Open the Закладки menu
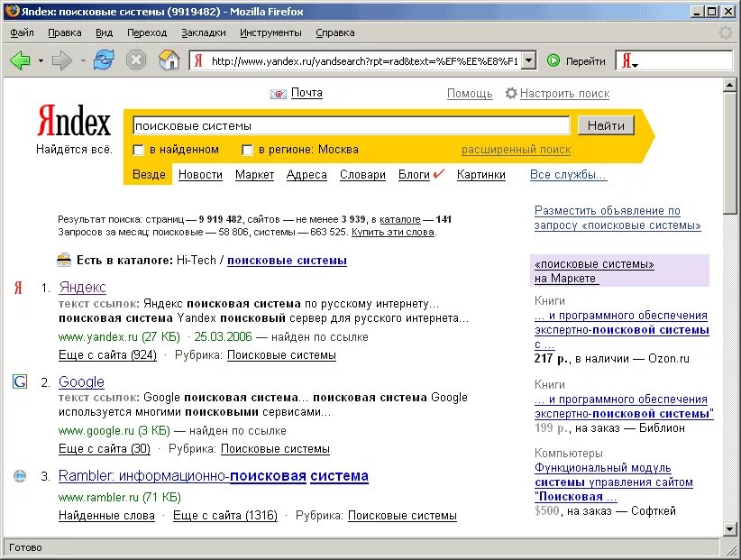The height and width of the screenshot is (560, 741). (204, 32)
